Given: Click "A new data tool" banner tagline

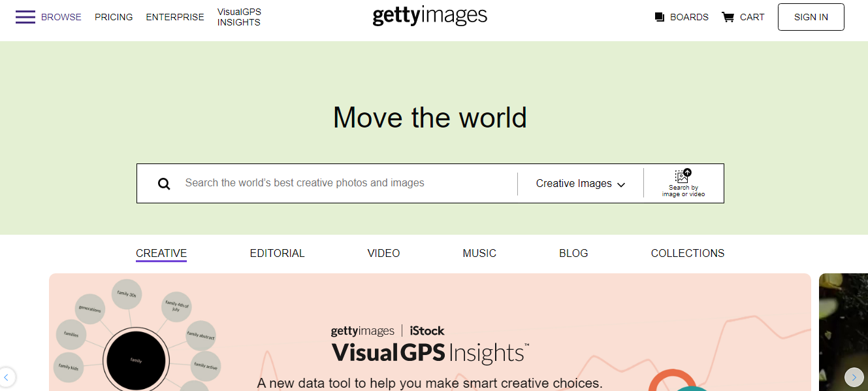Looking at the screenshot, I should pos(430,383).
